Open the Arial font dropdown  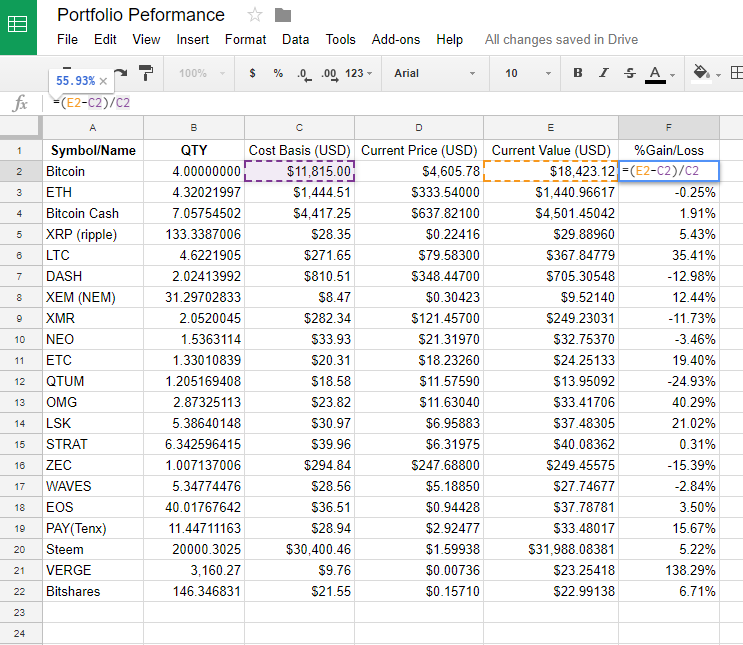click(435, 73)
